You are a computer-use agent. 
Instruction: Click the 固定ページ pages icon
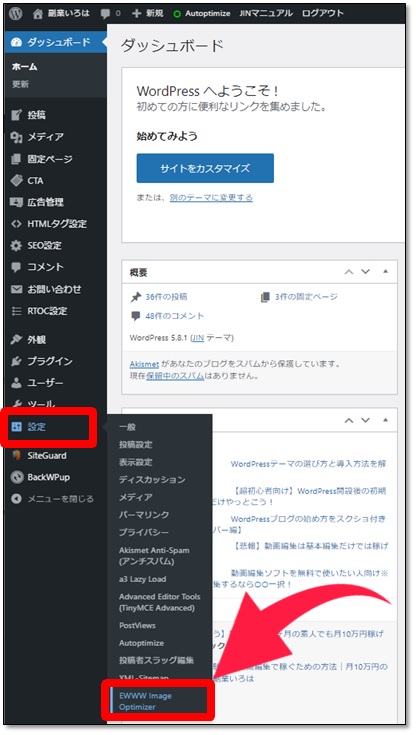[x=16, y=159]
